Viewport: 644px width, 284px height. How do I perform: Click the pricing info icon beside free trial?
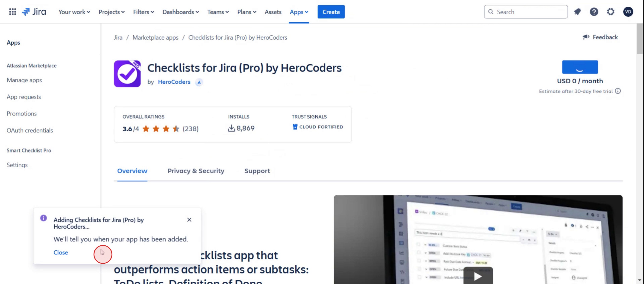[x=618, y=91]
